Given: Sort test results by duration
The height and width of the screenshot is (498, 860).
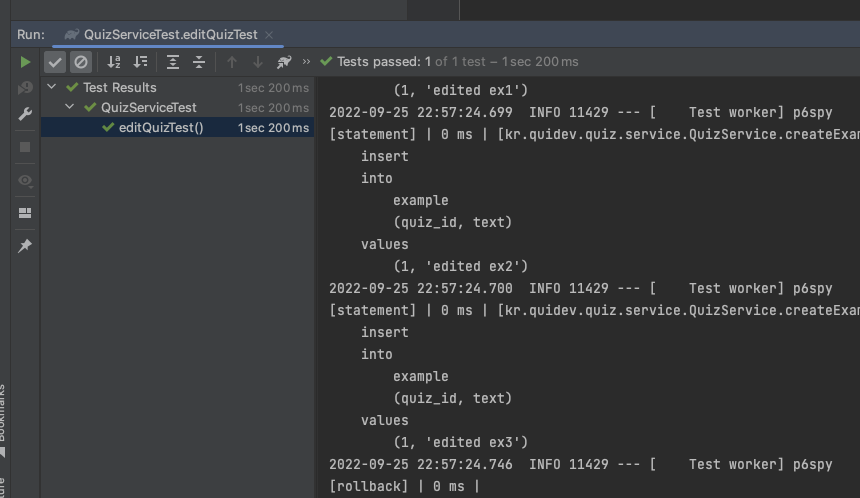Looking at the screenshot, I should 140,62.
